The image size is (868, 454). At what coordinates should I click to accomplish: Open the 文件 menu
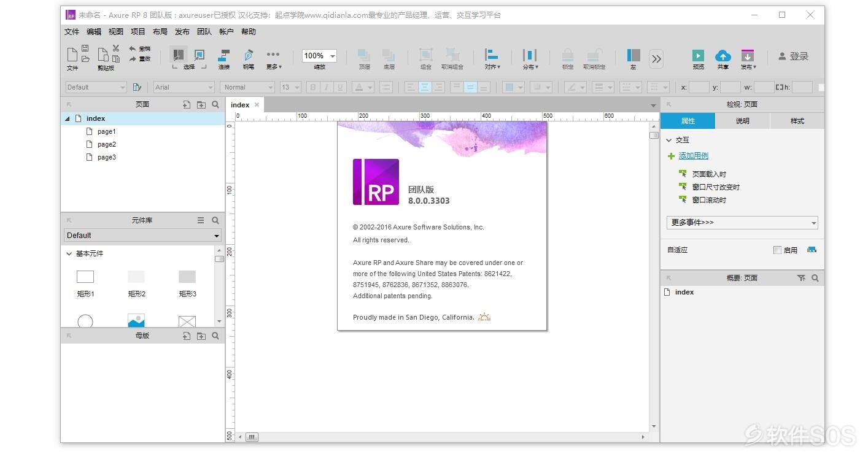coord(72,31)
